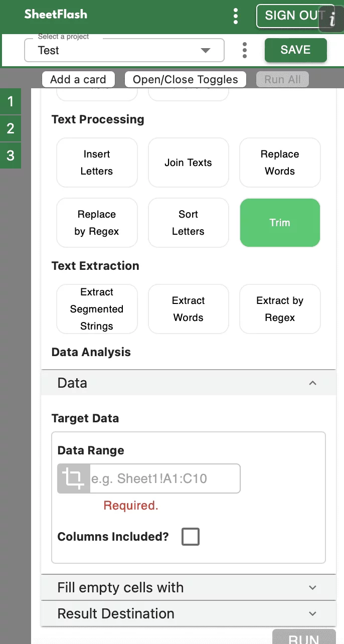Image resolution: width=344 pixels, height=644 pixels.
Task: Open header three-dot menu beside Sign Out
Action: (236, 16)
